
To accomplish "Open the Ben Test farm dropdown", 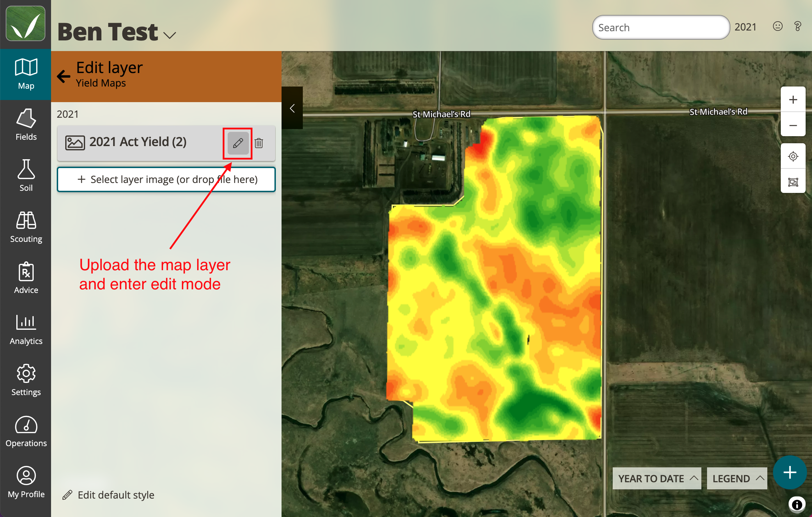I will coord(117,32).
